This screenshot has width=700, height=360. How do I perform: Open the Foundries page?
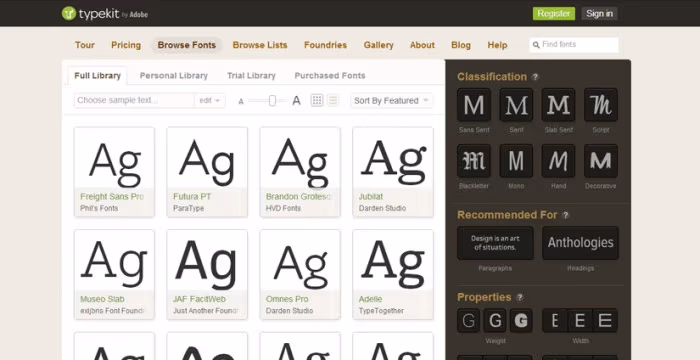(325, 45)
